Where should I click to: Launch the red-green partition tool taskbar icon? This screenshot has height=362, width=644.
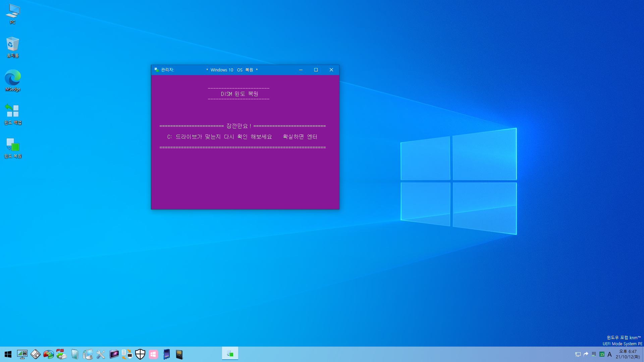(x=48, y=354)
